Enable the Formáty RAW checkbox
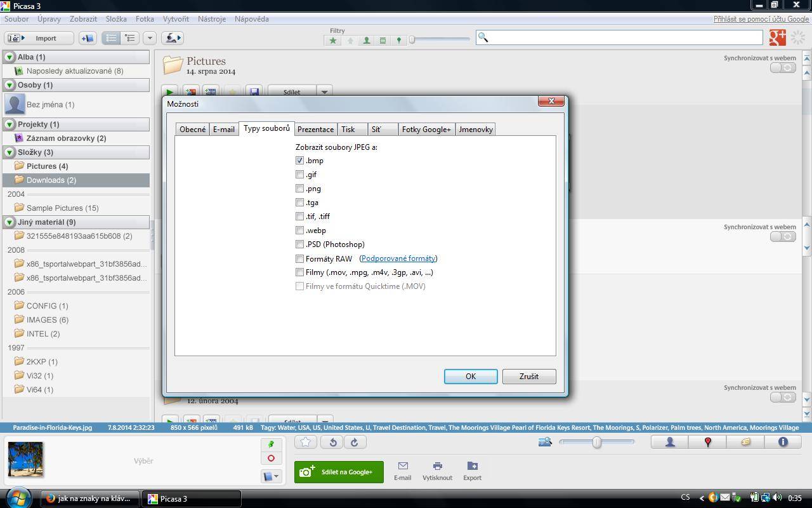 (x=299, y=258)
